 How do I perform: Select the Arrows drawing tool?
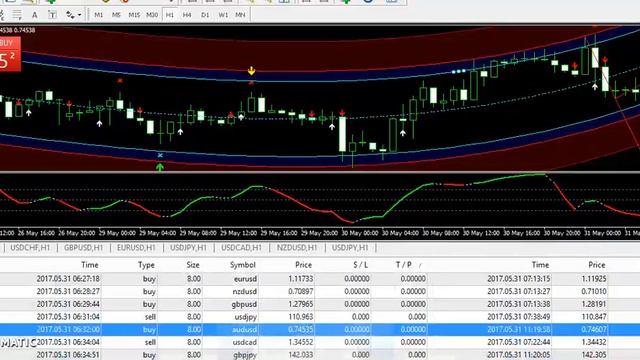click(70, 15)
